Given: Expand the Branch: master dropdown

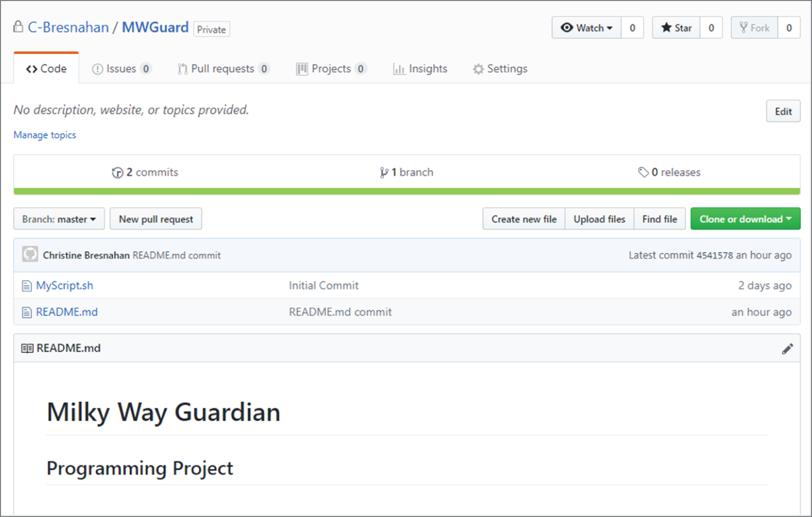Looking at the screenshot, I should [x=59, y=219].
